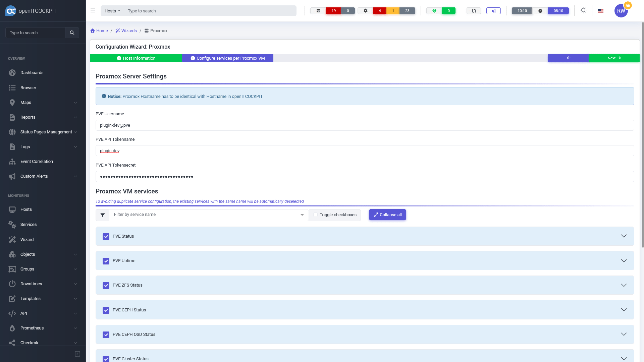Open the RW user profile avatar
Viewport: 644px width, 362px height.
621,11
